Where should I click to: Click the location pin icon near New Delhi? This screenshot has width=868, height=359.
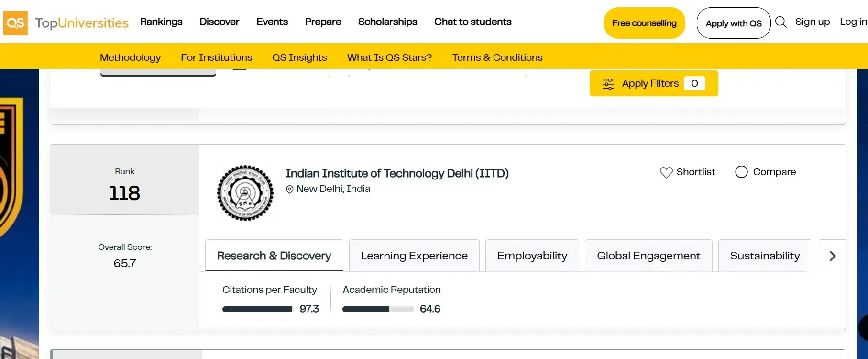289,190
